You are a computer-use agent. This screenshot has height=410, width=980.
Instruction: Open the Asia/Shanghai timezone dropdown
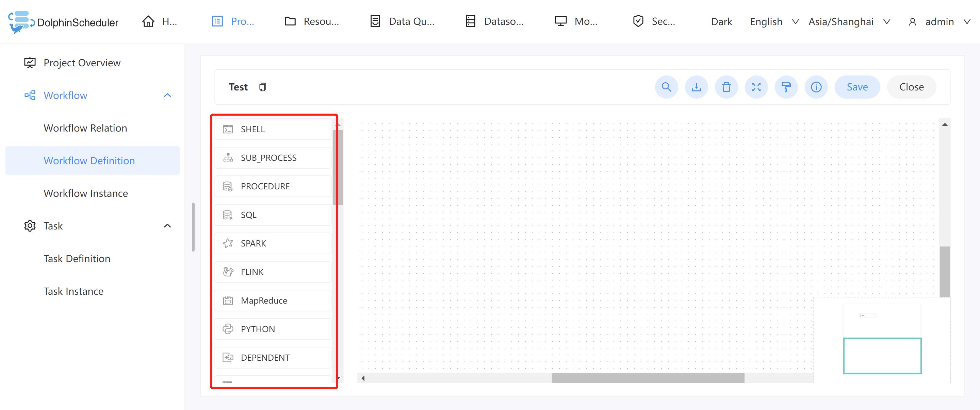[x=849, y=22]
